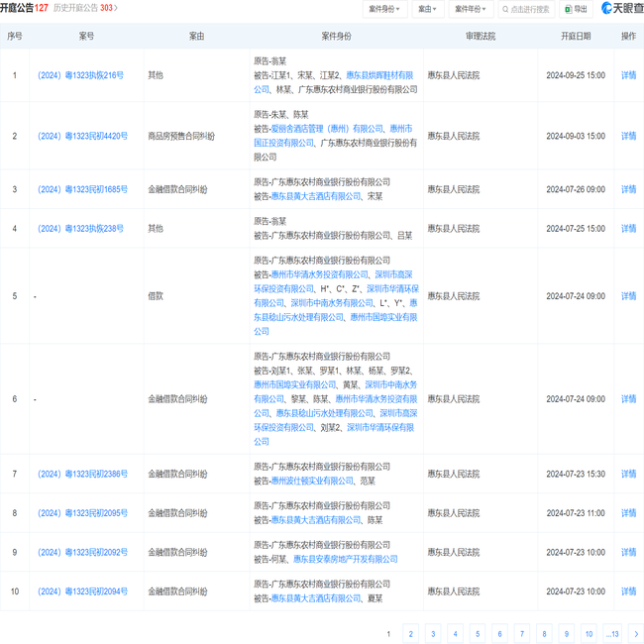Viewport: 644px width, 644px height.
Task: View 详情 for row 3 dated 2024-07-26
Action: point(628,189)
